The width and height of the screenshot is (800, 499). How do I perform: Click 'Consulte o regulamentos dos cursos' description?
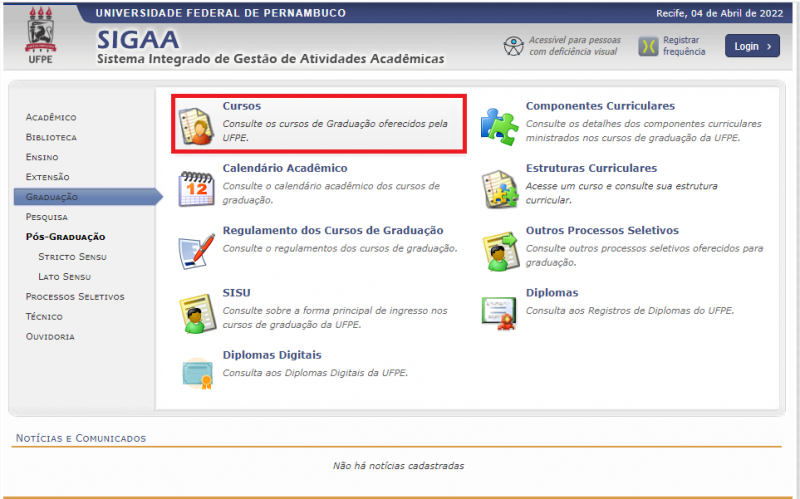point(340,248)
